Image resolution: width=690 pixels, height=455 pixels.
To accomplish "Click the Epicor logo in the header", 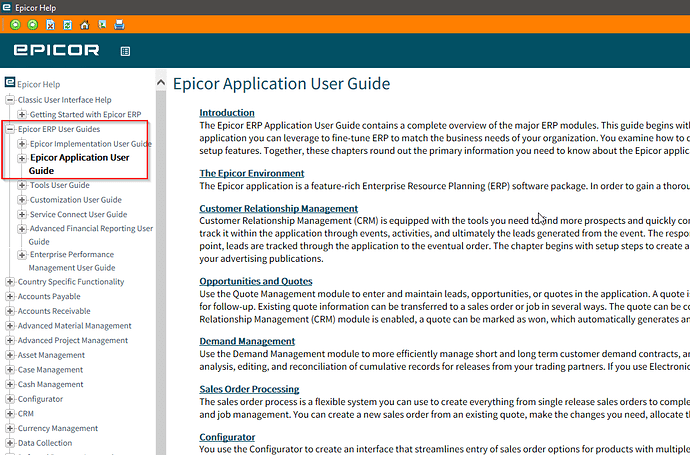I will (x=56, y=50).
